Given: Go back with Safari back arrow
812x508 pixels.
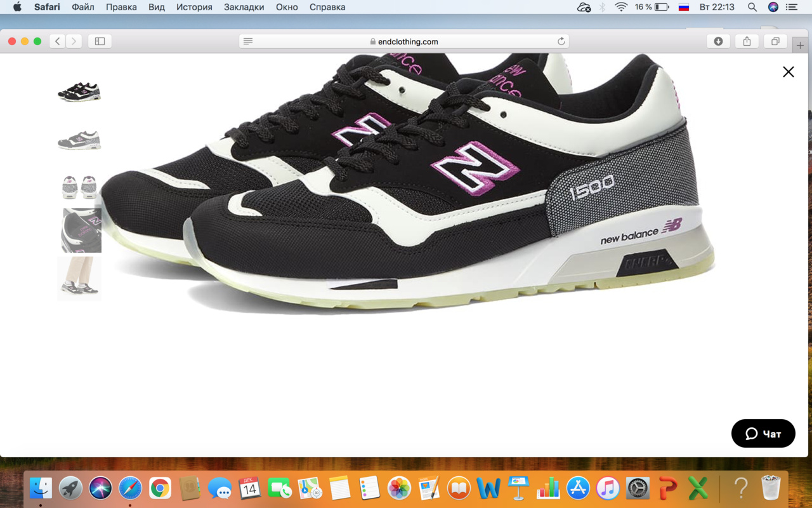Looking at the screenshot, I should [57, 41].
